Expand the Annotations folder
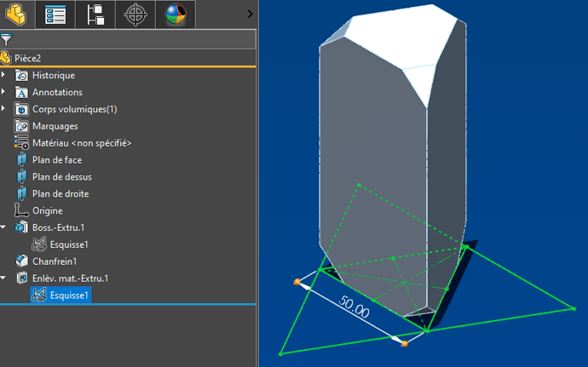 [4, 92]
